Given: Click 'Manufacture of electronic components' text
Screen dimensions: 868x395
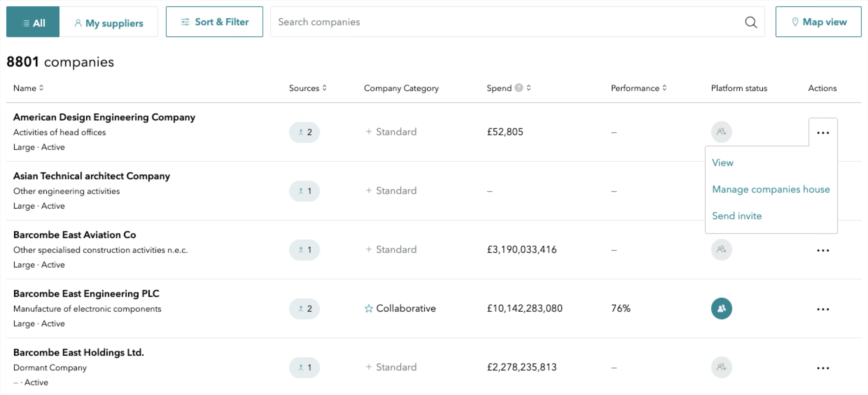Looking at the screenshot, I should coord(87,309).
